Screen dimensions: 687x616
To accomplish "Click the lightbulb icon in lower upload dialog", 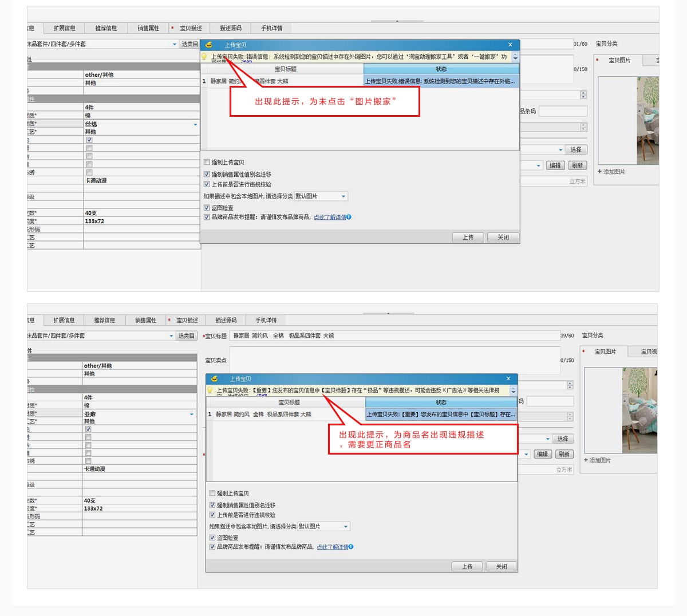I will click(x=210, y=390).
